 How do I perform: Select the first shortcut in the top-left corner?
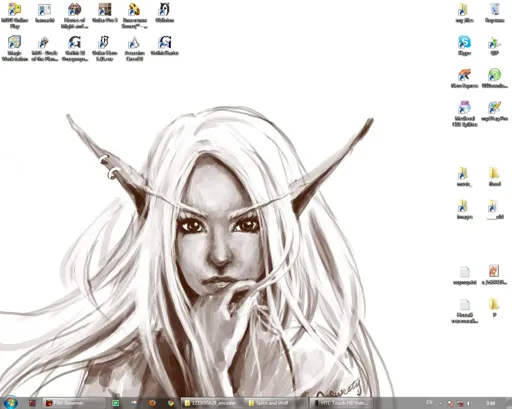click(15, 16)
